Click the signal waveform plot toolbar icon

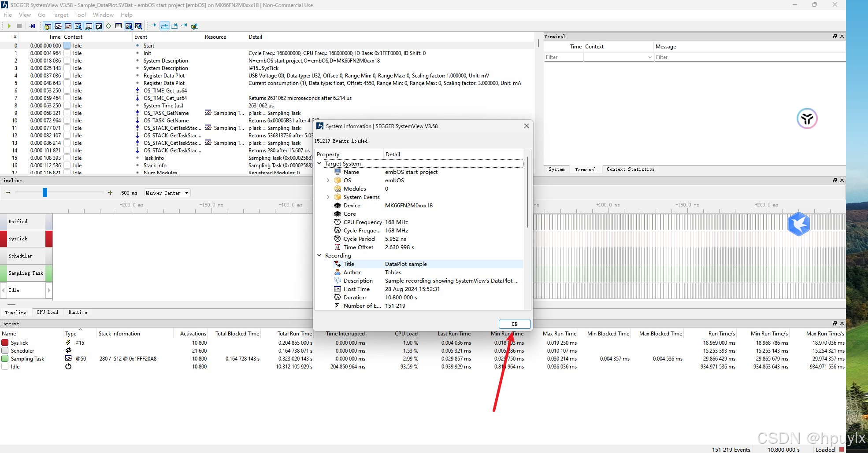58,26
